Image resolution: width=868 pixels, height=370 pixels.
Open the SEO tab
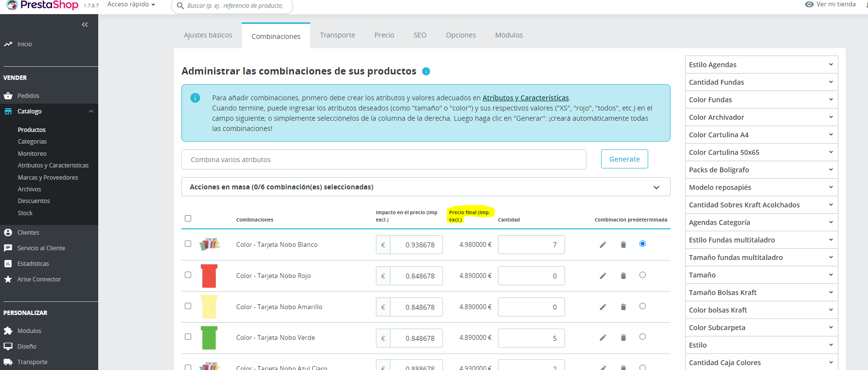click(x=420, y=35)
